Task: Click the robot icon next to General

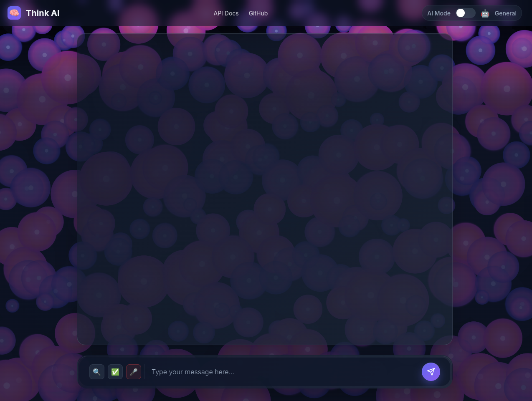Action: click(x=485, y=13)
